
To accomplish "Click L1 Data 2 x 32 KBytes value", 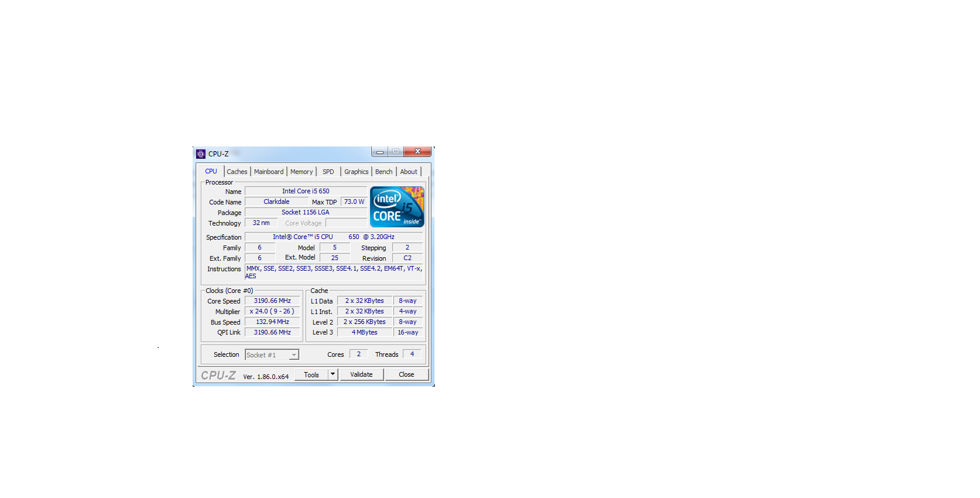I will click(365, 301).
